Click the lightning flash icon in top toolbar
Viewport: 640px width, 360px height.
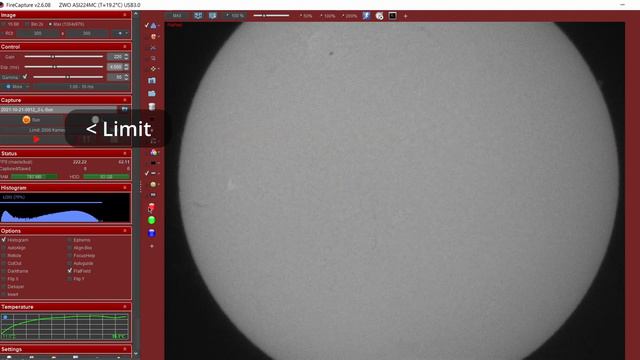pos(366,16)
